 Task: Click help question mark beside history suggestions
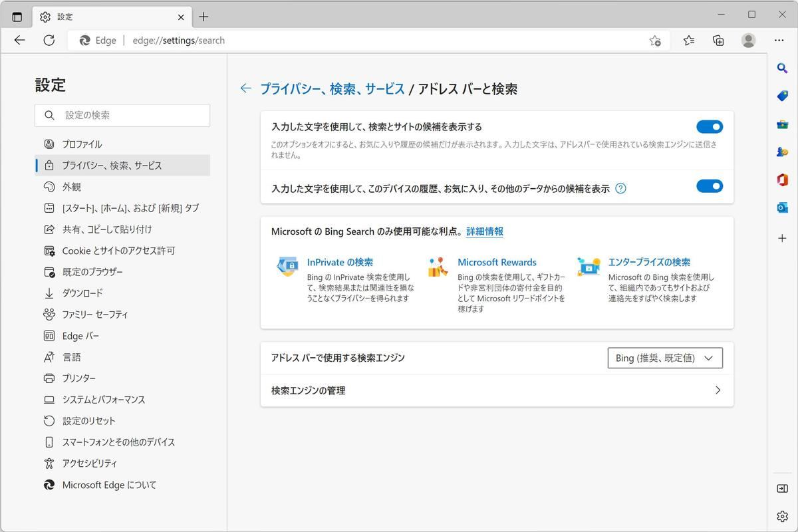[620, 188]
